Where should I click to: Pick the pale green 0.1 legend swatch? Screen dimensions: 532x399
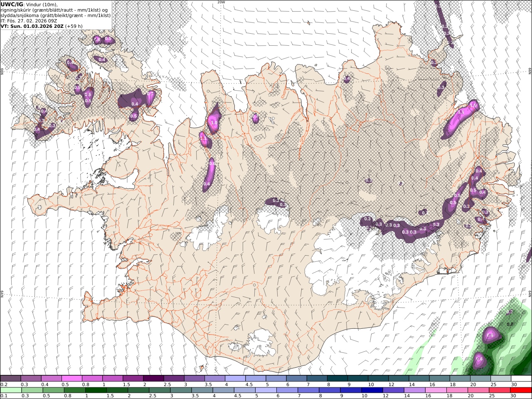11,390
